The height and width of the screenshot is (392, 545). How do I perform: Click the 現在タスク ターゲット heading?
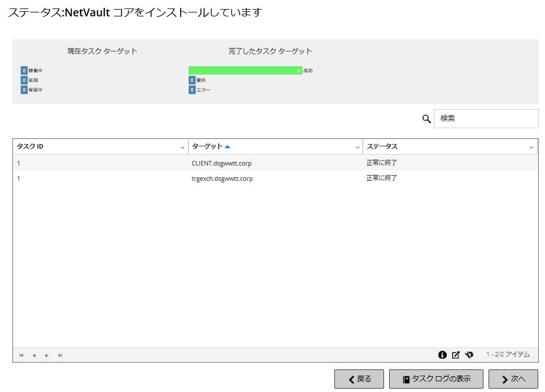point(102,51)
